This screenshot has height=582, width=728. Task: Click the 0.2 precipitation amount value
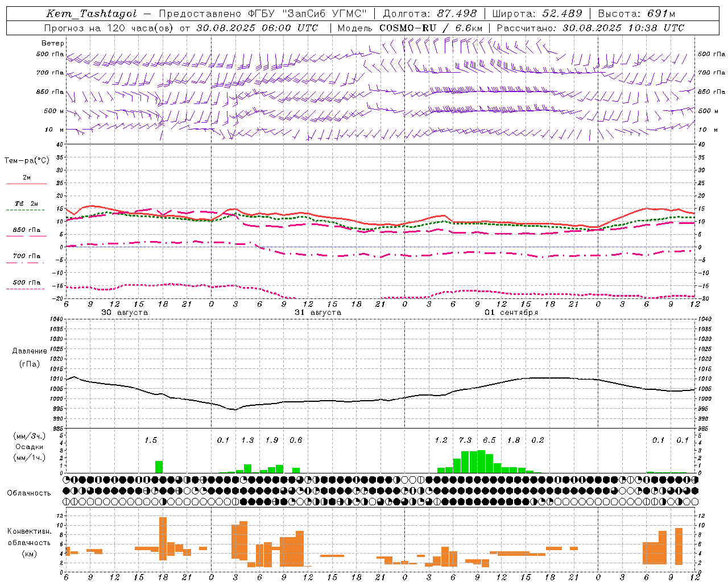[x=537, y=440]
